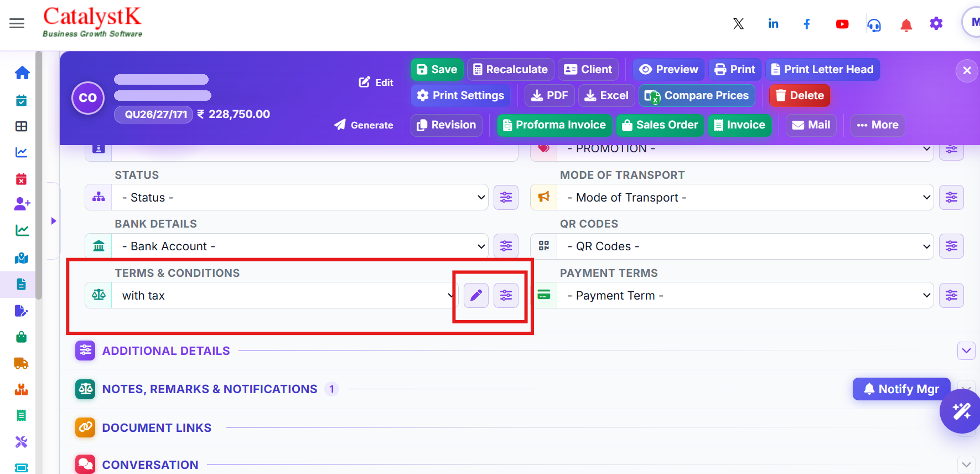Open the Bank Account dropdown

pos(300,246)
